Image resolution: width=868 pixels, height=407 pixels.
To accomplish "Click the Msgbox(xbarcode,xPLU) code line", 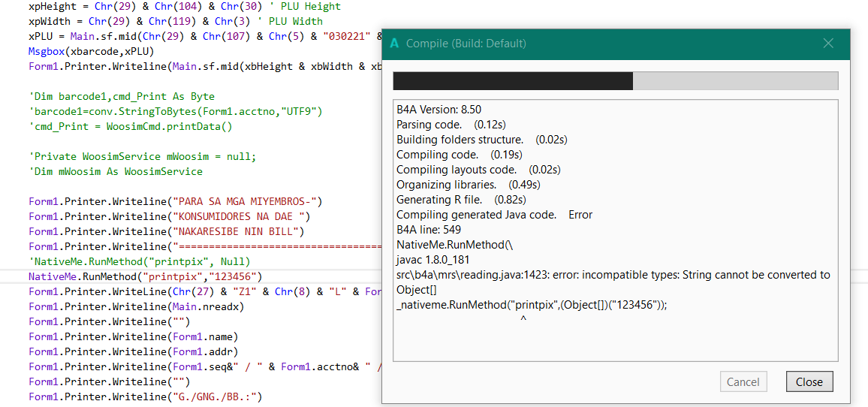I will 91,51.
